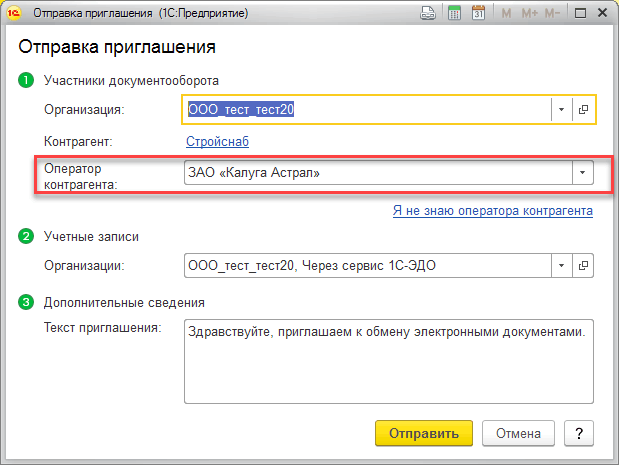
Task: Click 'Я не знаю оператора контрагента' link
Action: click(x=492, y=211)
